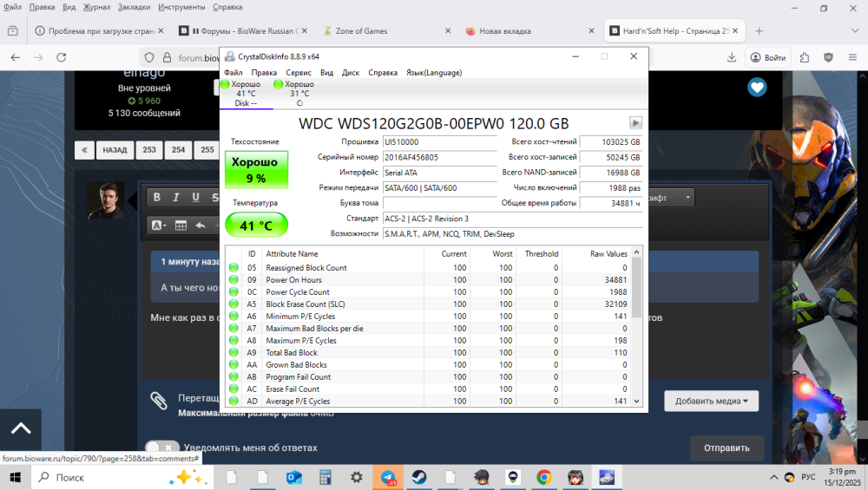Click the next disk arrow in CrystalDiskInfo
The image size is (868, 490).
click(635, 123)
